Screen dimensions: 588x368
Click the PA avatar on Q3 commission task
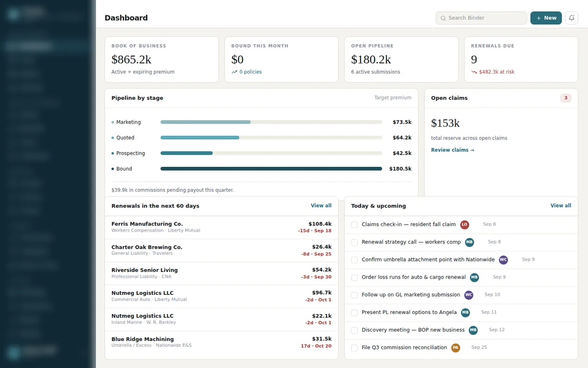[456, 348]
